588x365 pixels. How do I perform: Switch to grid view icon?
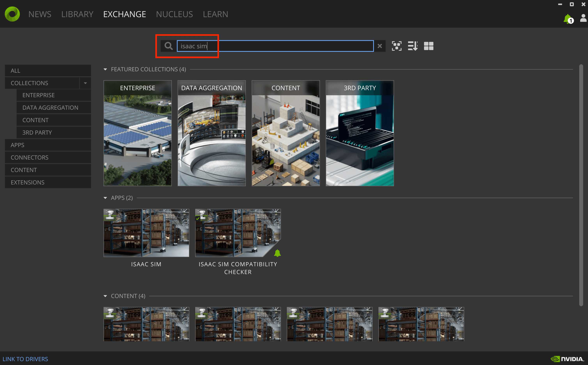click(429, 46)
